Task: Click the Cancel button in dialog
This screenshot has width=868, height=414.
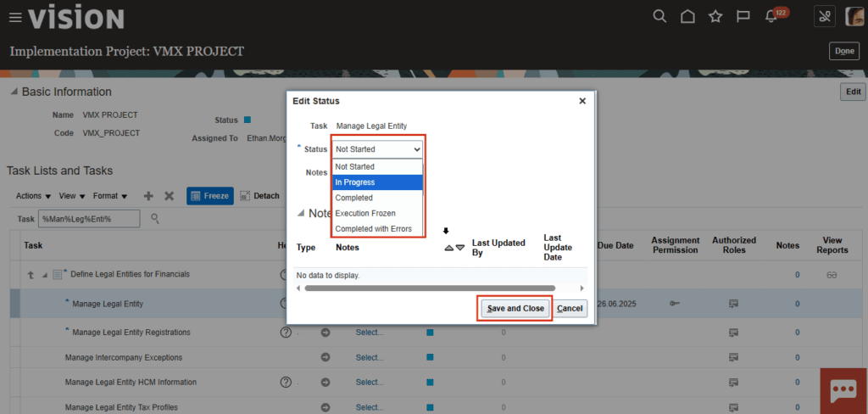Action: point(570,309)
